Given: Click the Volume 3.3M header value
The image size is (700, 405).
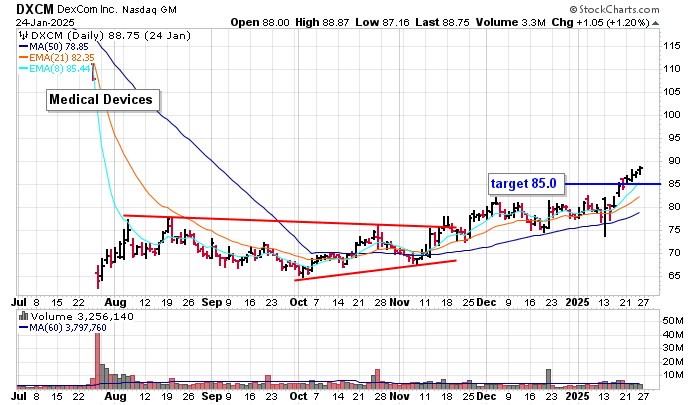Looking at the screenshot, I should click(511, 22).
